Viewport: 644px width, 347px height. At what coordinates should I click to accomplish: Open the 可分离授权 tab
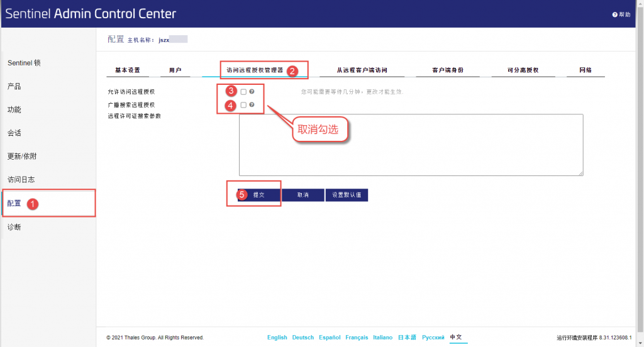tap(523, 70)
